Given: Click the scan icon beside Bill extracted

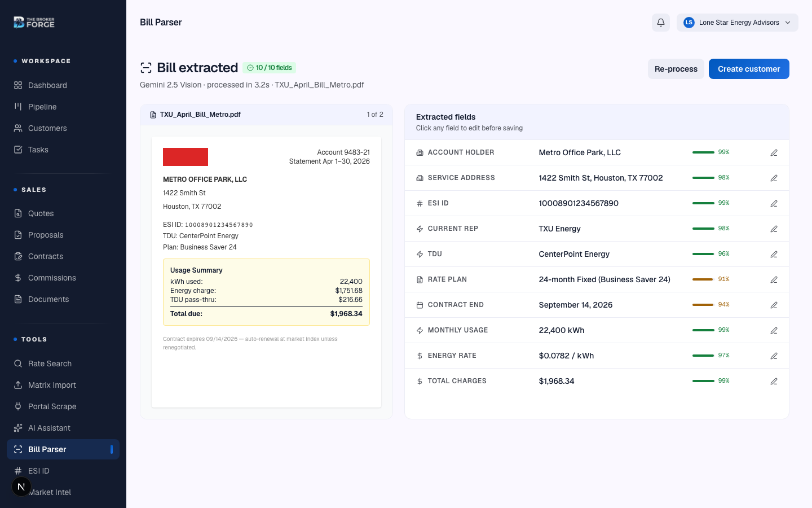Looking at the screenshot, I should [146, 68].
